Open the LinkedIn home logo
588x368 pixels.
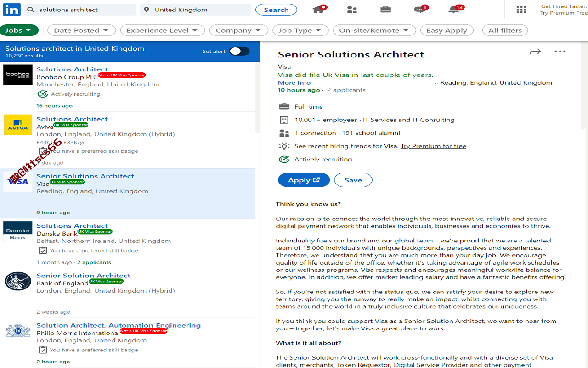click(12, 9)
